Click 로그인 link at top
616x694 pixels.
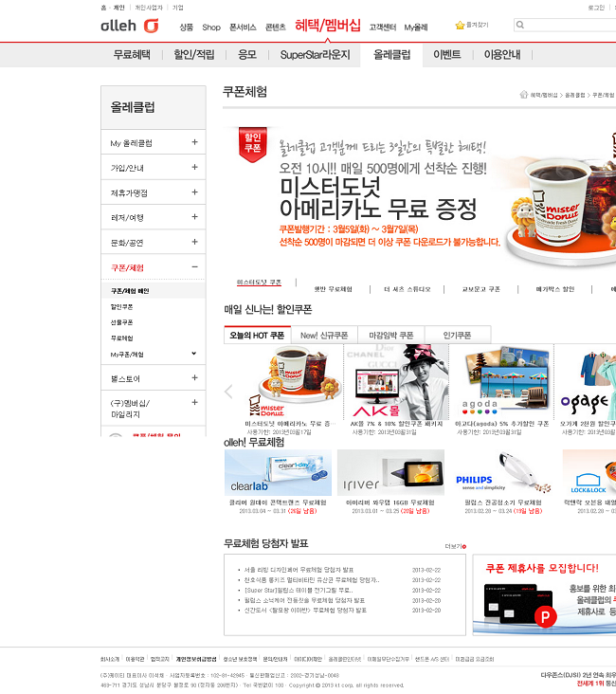click(x=596, y=8)
